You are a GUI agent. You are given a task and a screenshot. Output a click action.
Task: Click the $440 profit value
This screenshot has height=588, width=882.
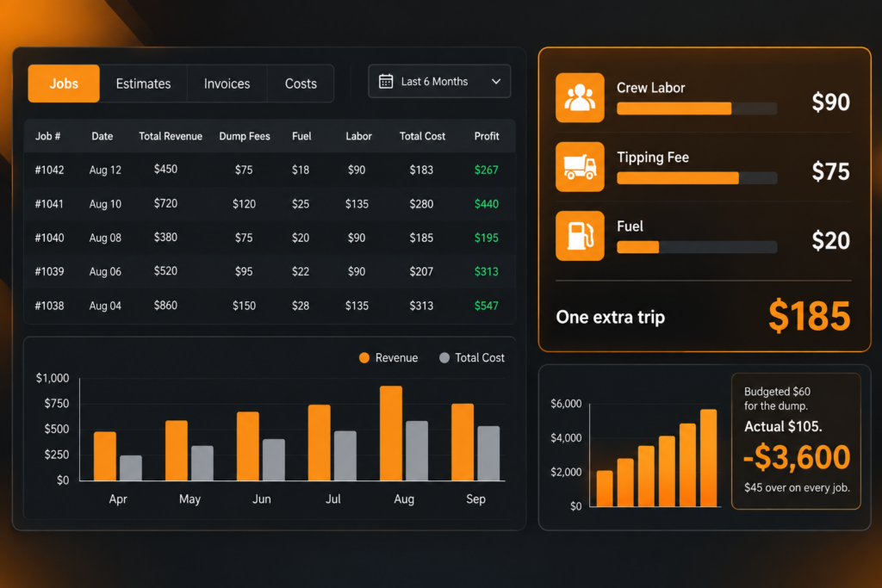[x=487, y=204]
